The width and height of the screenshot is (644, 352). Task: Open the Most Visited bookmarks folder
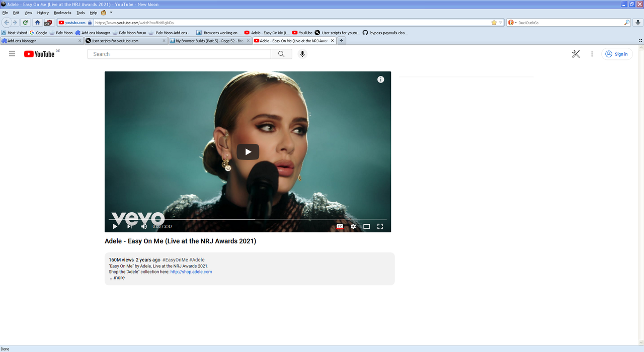point(14,33)
